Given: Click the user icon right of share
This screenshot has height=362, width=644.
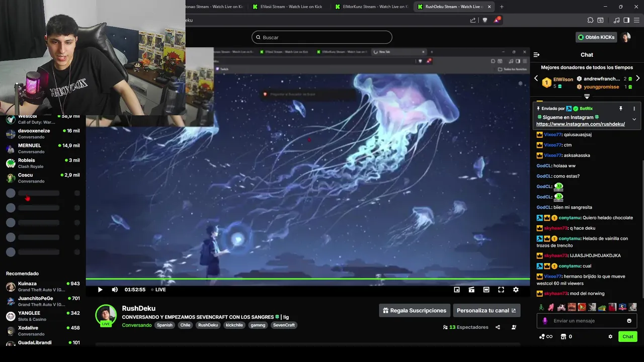Looking at the screenshot, I should click(x=514, y=327).
